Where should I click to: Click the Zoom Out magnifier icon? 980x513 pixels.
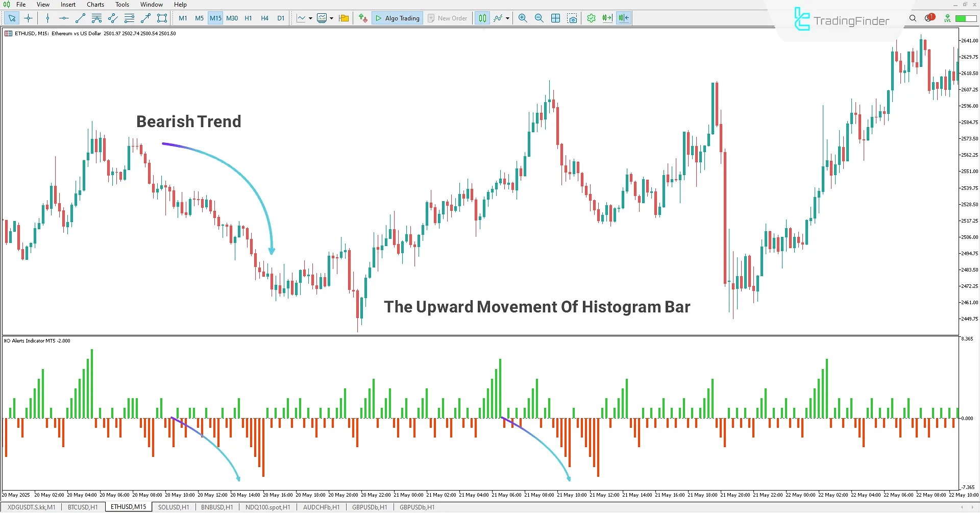[x=539, y=18]
